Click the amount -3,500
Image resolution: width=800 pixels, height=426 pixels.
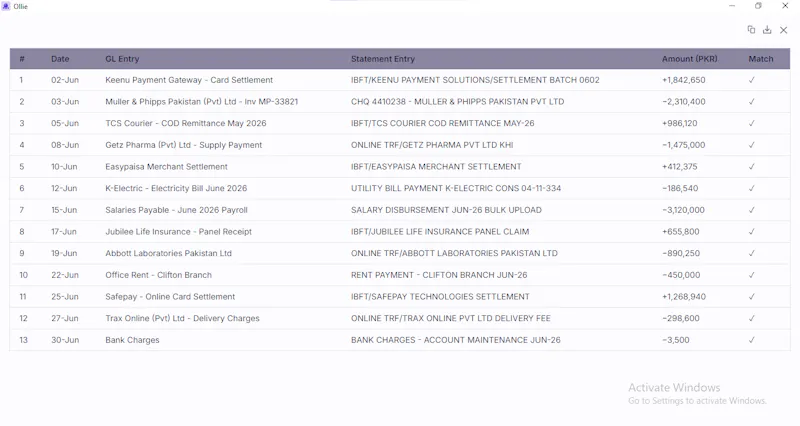pos(676,340)
